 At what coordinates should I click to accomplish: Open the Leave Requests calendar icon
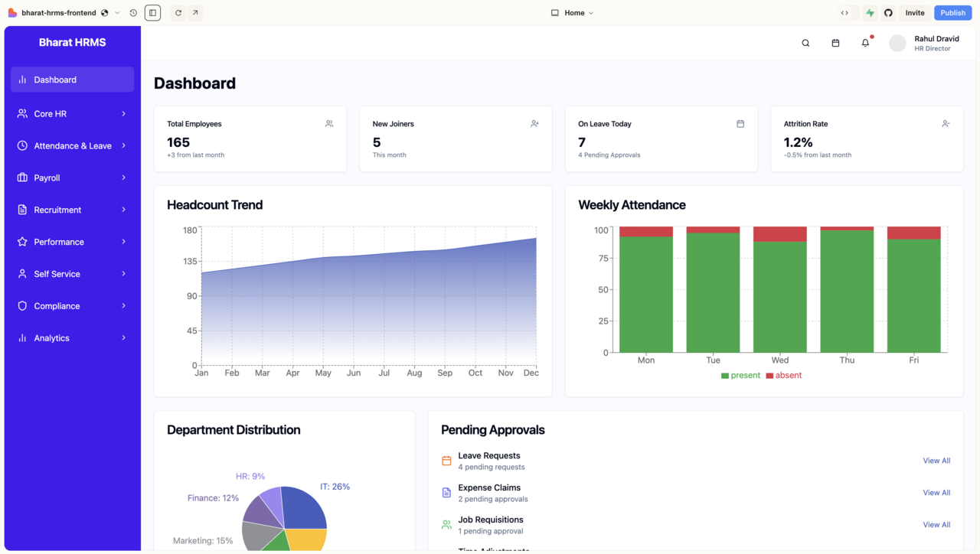pos(446,461)
